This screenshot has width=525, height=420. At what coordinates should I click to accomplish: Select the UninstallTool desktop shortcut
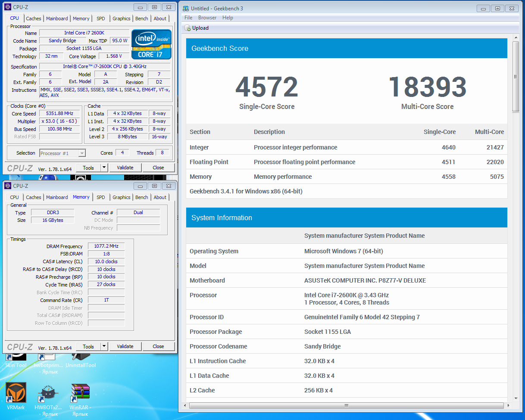point(81,361)
